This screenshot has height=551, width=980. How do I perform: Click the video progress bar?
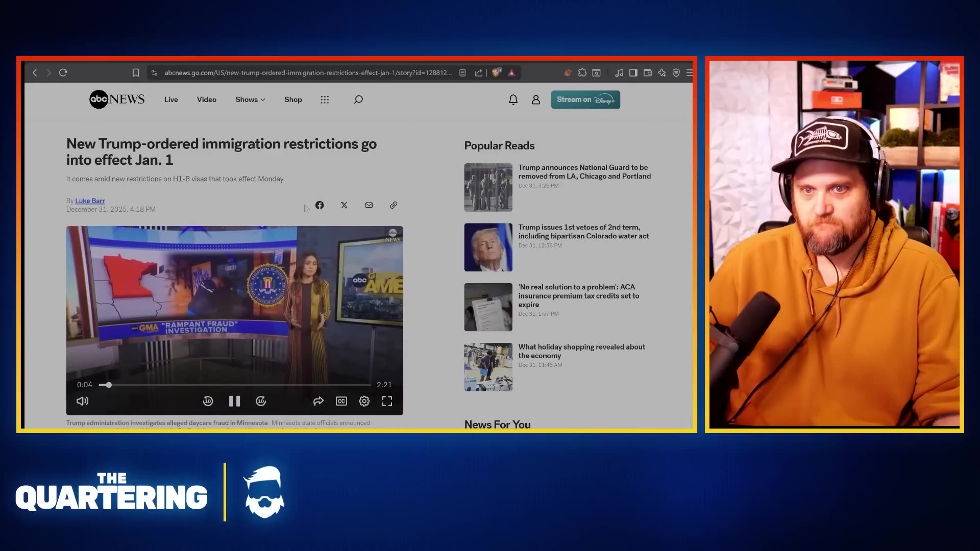coord(235,385)
